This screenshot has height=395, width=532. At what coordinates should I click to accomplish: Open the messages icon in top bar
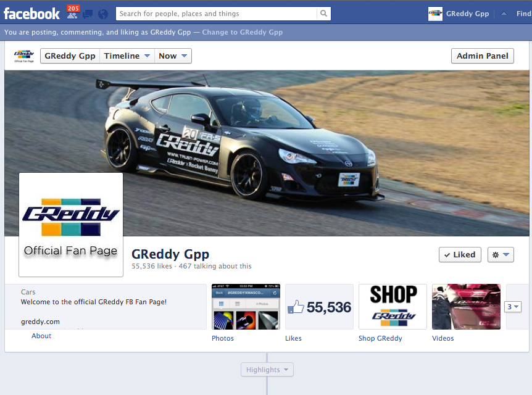coord(88,14)
